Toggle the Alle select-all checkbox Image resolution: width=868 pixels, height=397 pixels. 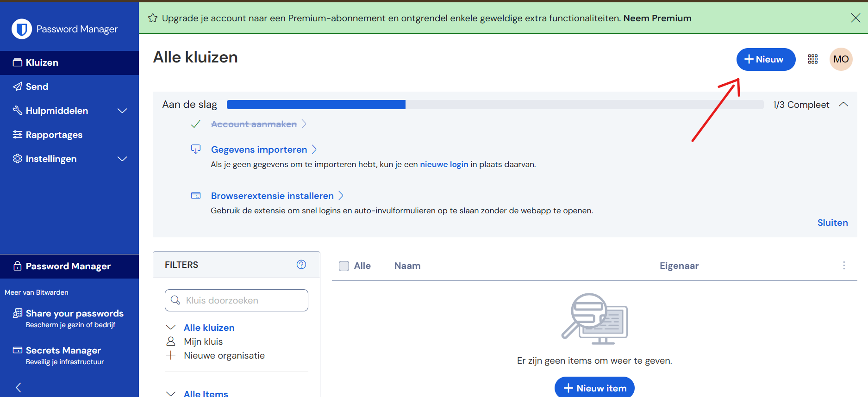tap(344, 266)
